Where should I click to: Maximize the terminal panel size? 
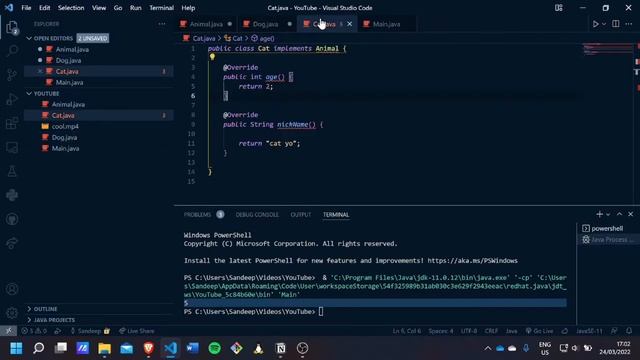619,214
